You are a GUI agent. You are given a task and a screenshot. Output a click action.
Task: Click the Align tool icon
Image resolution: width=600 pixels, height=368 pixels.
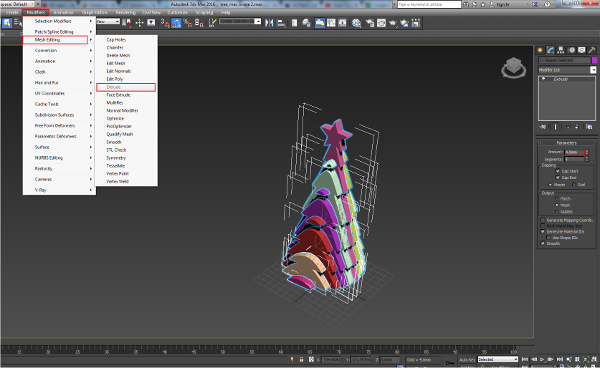(281, 23)
